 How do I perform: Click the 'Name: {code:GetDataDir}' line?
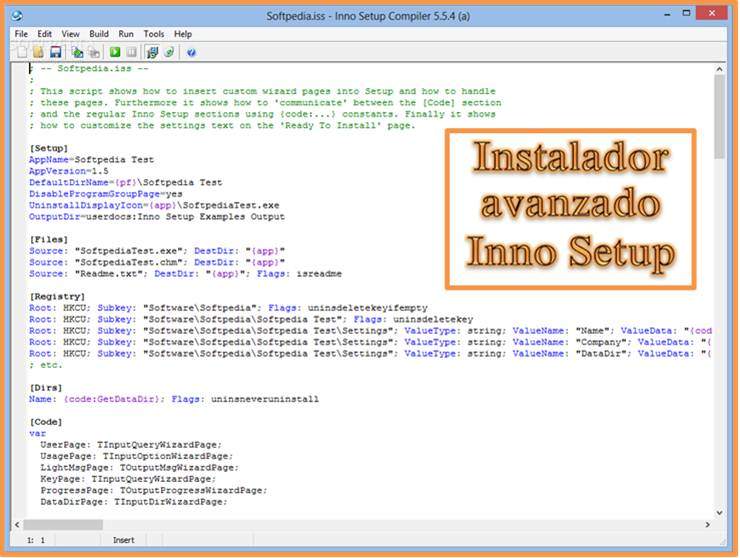tap(174, 399)
